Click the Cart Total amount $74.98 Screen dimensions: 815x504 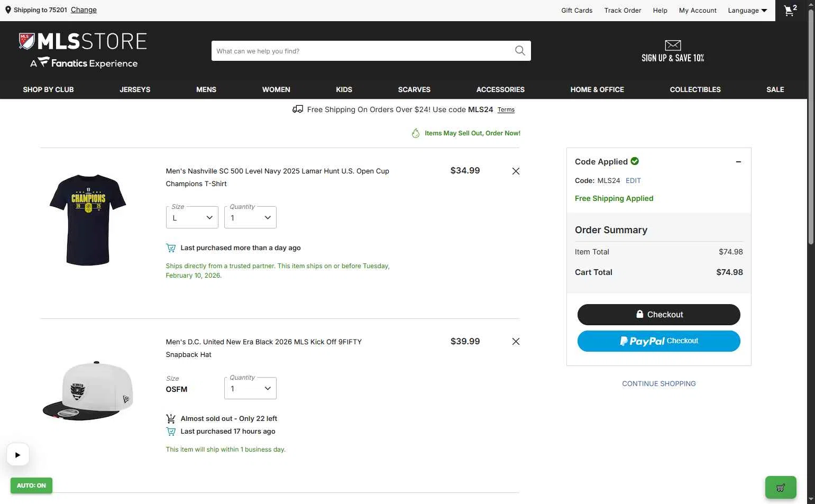(729, 272)
